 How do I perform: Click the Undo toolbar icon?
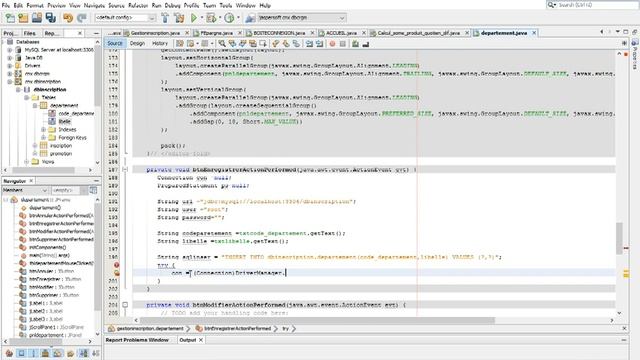[x=68, y=18]
